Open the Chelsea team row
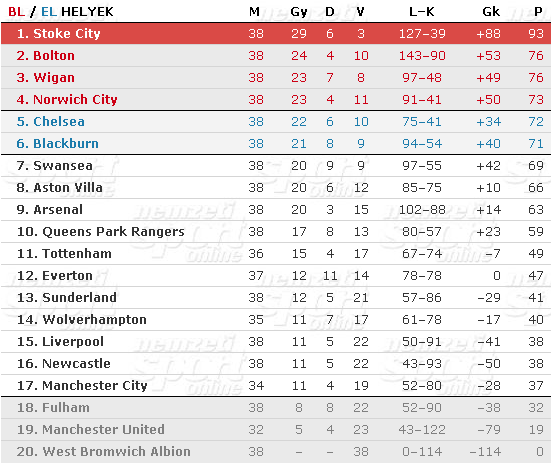 276,122
